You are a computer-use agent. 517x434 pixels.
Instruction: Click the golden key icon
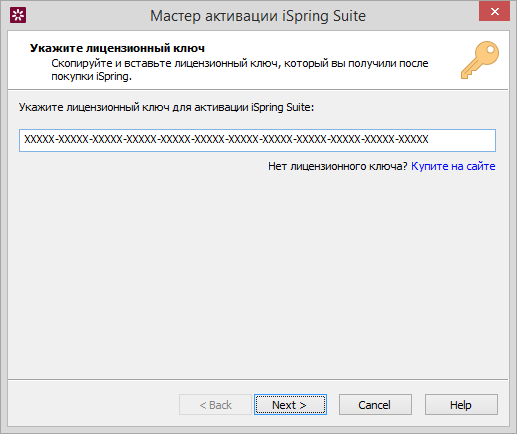tap(480, 60)
